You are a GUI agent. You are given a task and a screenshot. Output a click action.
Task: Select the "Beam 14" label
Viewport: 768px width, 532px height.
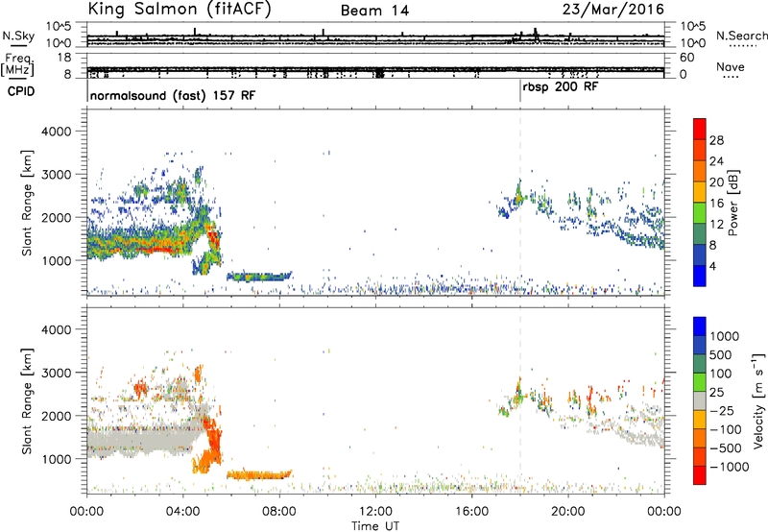coord(374,11)
